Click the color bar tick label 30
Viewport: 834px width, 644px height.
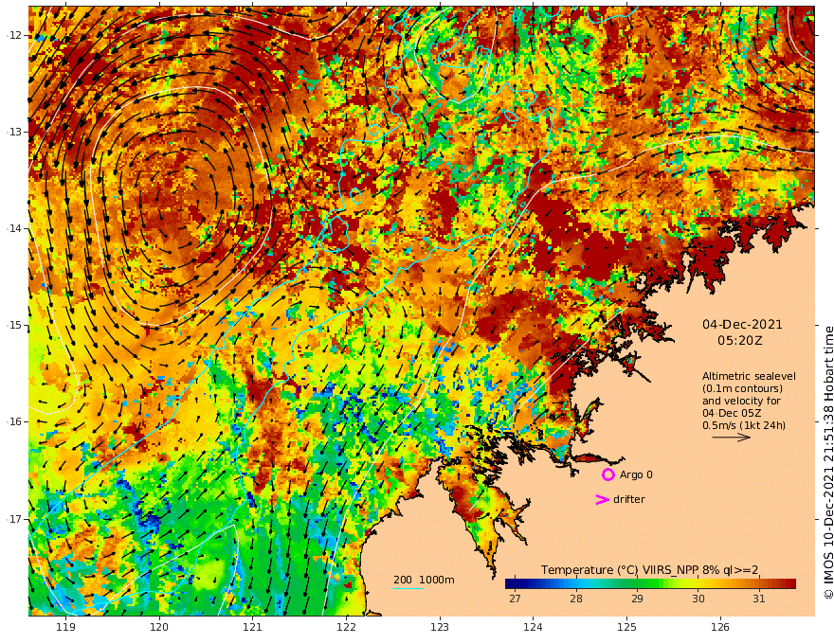coord(698,599)
